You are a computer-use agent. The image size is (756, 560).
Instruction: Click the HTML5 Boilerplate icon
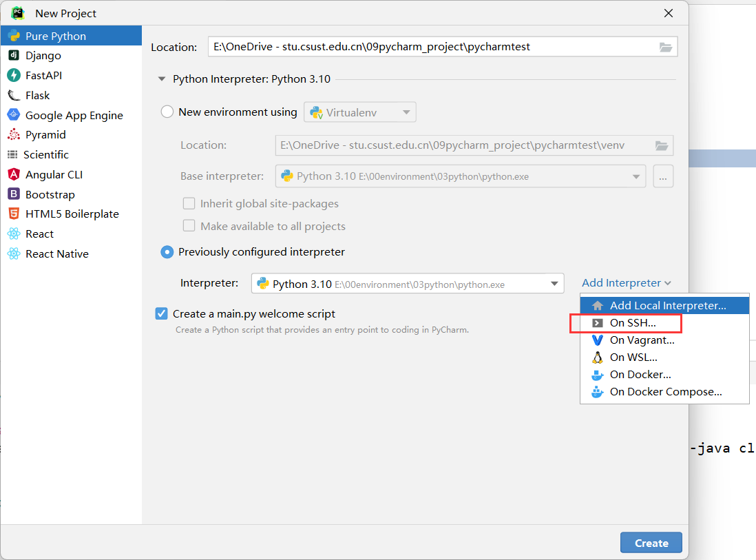pyautogui.click(x=14, y=214)
